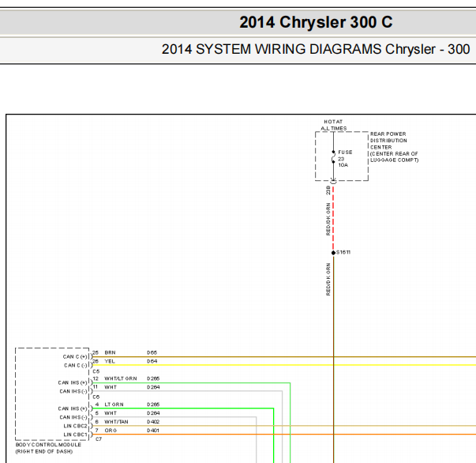The width and height of the screenshot is (476, 463).
Task: Click the S1611 splice label
Action: click(x=343, y=252)
